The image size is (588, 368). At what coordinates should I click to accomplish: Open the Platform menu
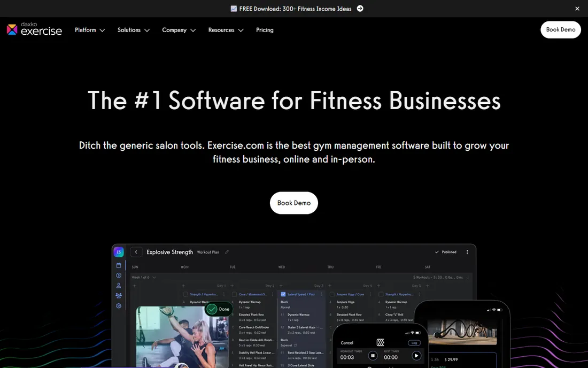(90, 30)
